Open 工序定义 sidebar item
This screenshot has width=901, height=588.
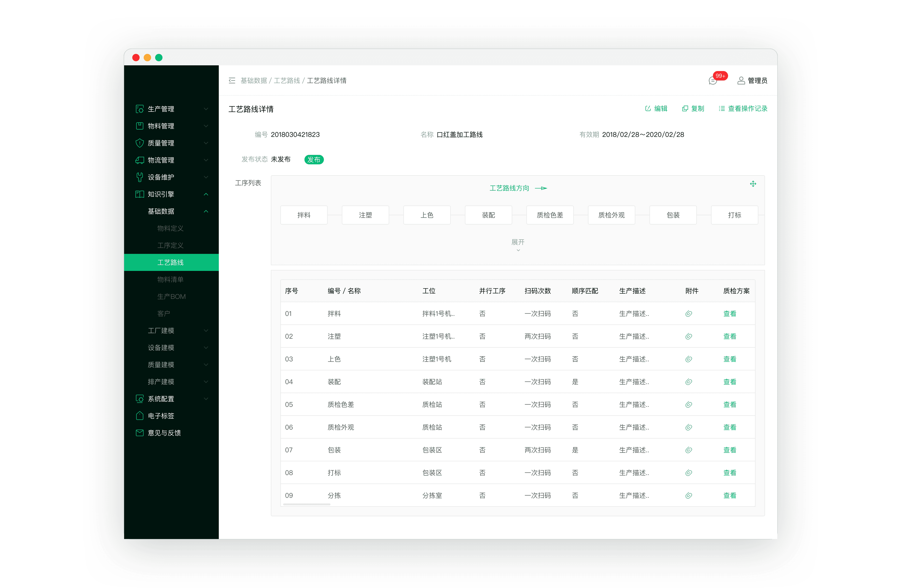coord(170,245)
